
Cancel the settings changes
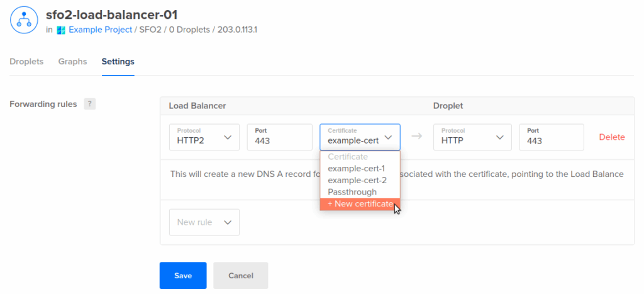[x=241, y=276]
